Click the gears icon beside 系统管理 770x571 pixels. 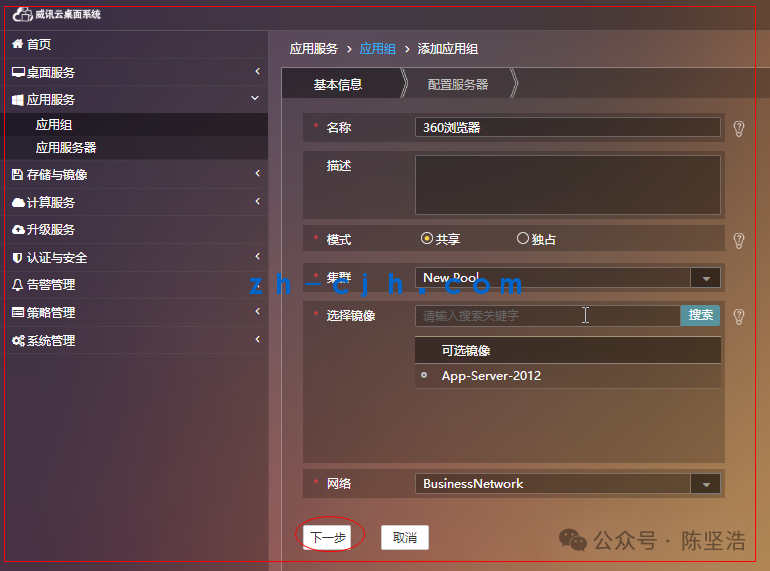18,340
